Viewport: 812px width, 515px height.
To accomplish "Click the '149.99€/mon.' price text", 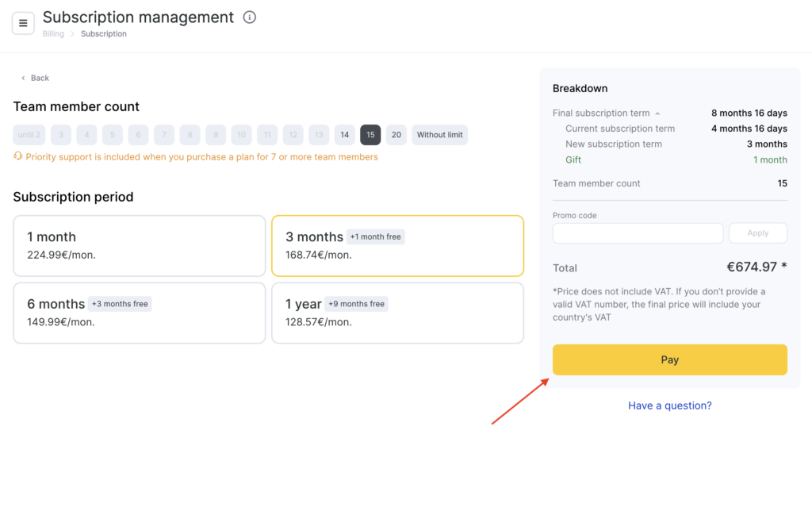I will (60, 321).
